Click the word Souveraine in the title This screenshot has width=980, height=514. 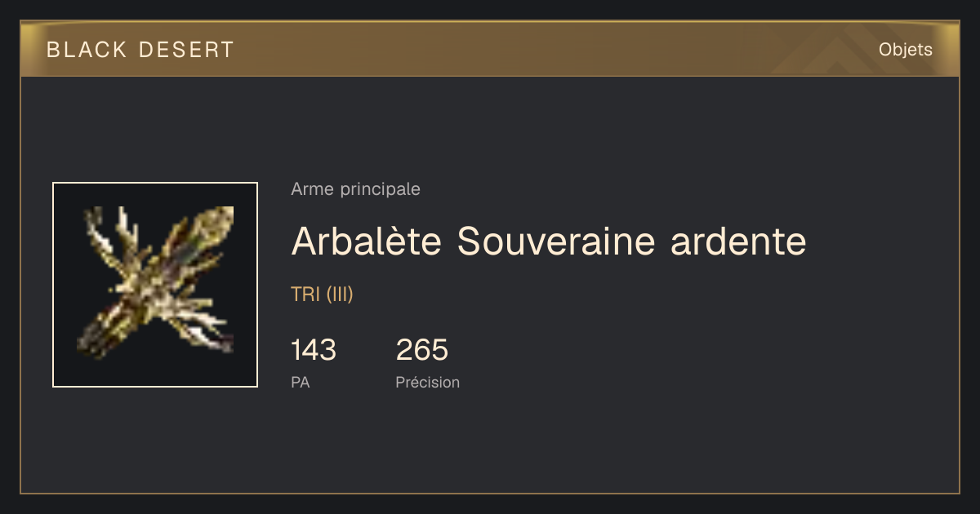(x=556, y=241)
